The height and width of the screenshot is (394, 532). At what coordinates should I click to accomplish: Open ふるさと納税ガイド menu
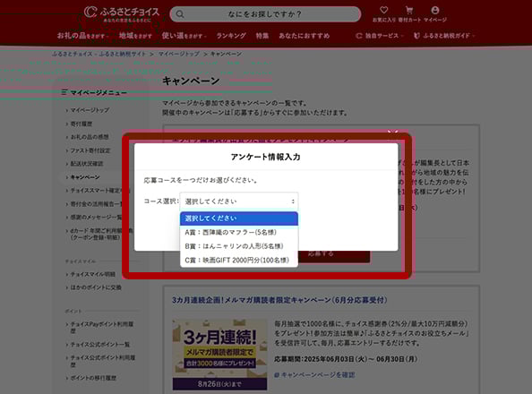point(444,36)
